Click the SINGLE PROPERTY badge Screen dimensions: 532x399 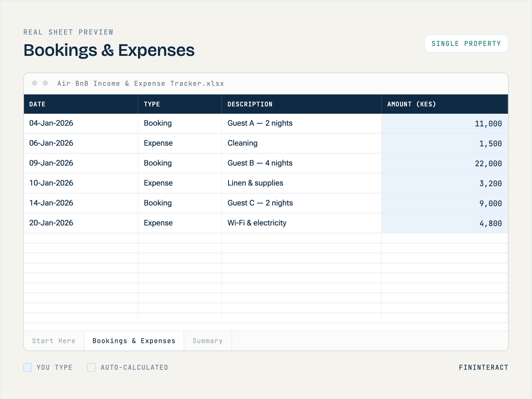(466, 44)
